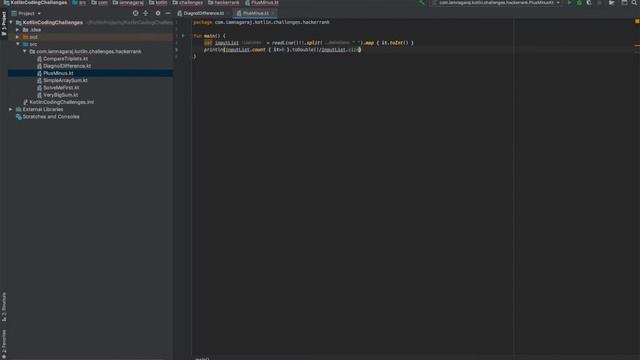Click the println call in the editor
The image size is (640, 360).
[x=213, y=50]
